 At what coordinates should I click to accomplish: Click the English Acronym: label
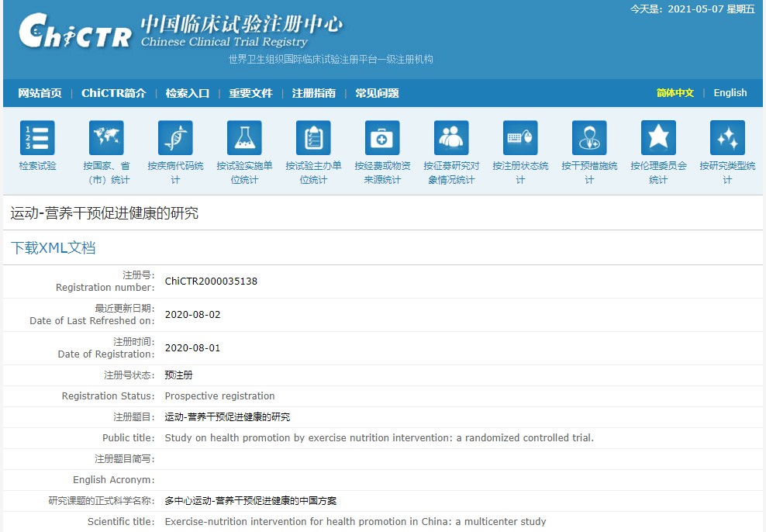pos(114,480)
